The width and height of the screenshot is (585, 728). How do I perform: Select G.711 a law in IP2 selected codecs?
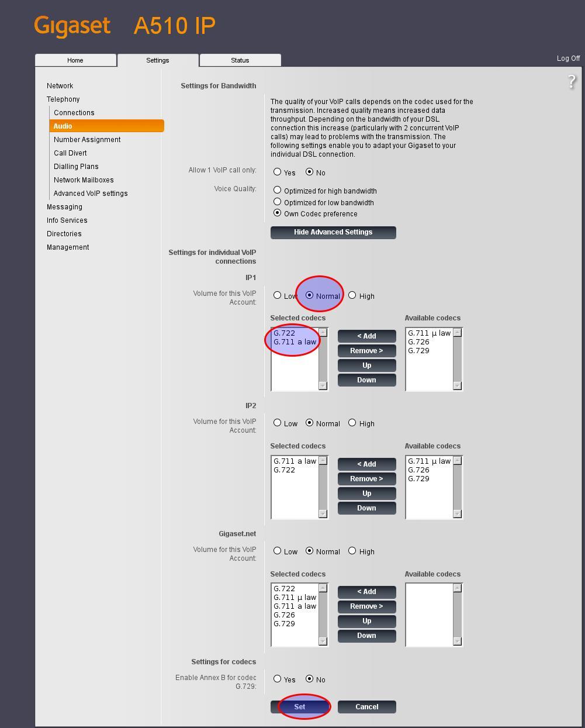pyautogui.click(x=295, y=461)
